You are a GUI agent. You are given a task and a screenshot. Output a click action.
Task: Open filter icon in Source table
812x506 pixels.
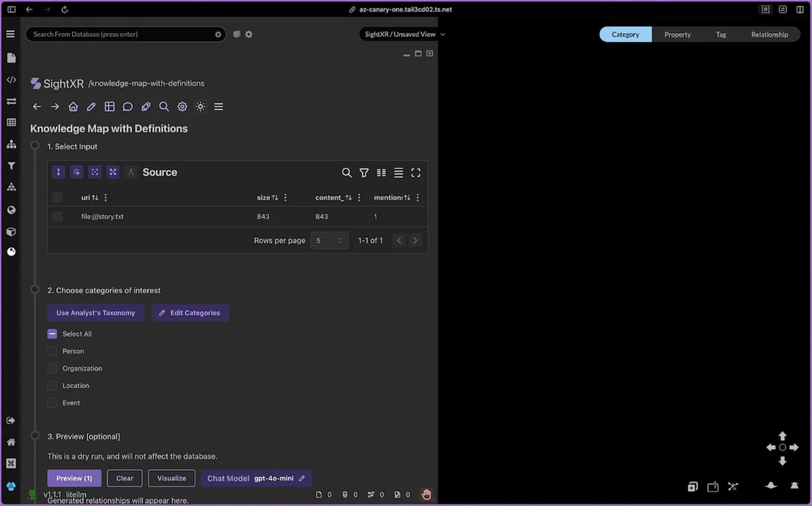click(x=364, y=173)
